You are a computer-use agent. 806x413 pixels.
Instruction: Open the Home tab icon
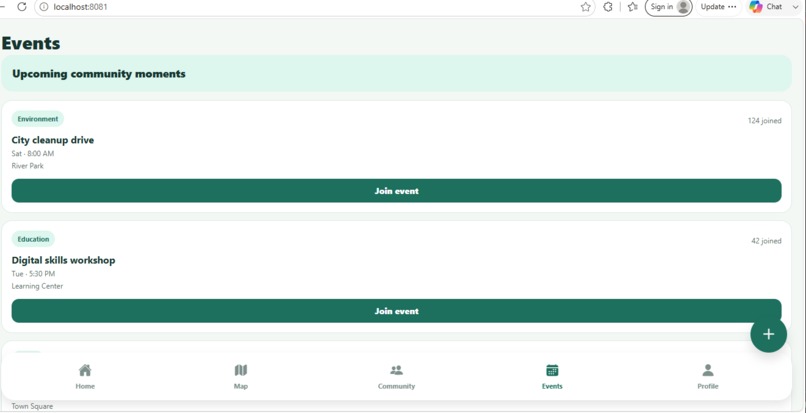(x=85, y=370)
